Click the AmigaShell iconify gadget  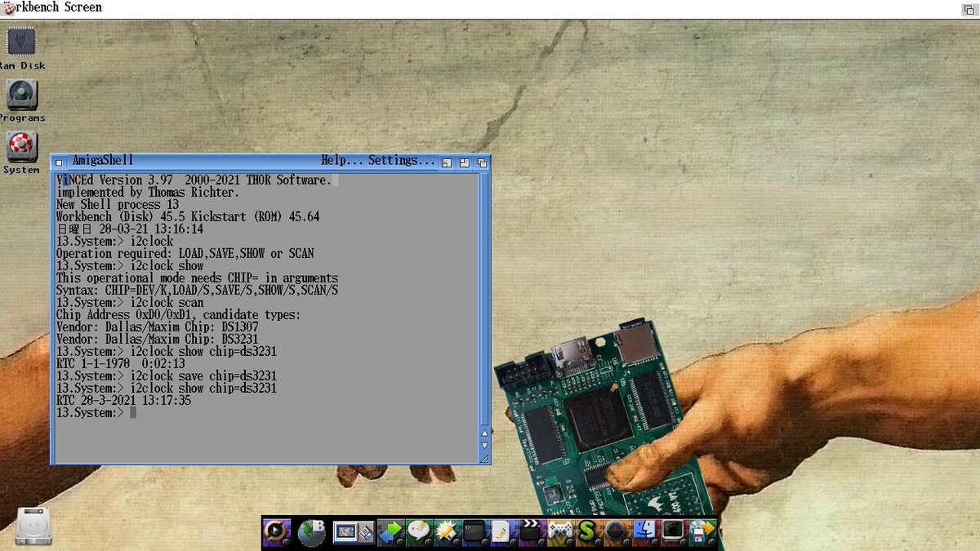click(447, 162)
